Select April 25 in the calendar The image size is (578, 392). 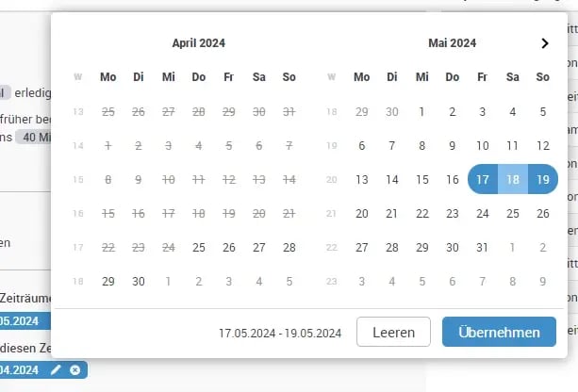point(199,247)
